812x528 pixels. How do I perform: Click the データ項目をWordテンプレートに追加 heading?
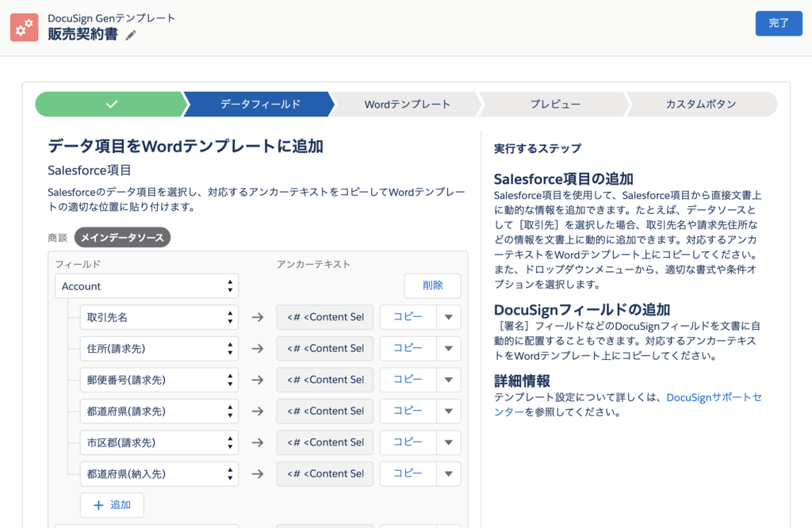186,147
